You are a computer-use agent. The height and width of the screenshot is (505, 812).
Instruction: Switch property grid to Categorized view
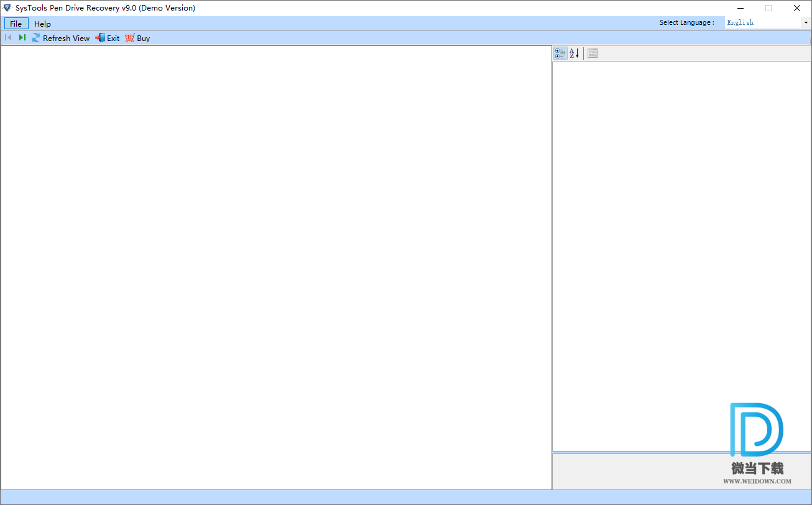pyautogui.click(x=560, y=53)
